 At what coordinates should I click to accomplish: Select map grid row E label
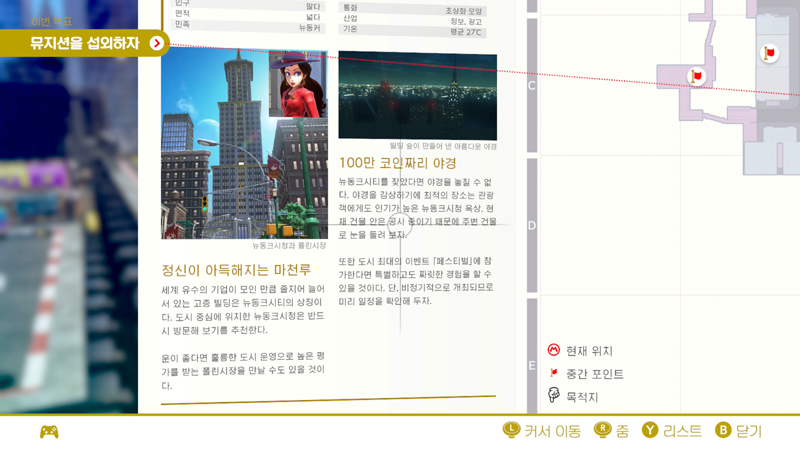[x=532, y=366]
